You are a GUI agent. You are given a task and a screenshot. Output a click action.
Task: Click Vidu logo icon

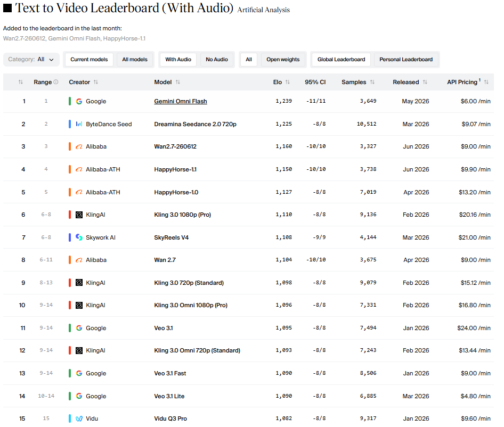coord(79,418)
